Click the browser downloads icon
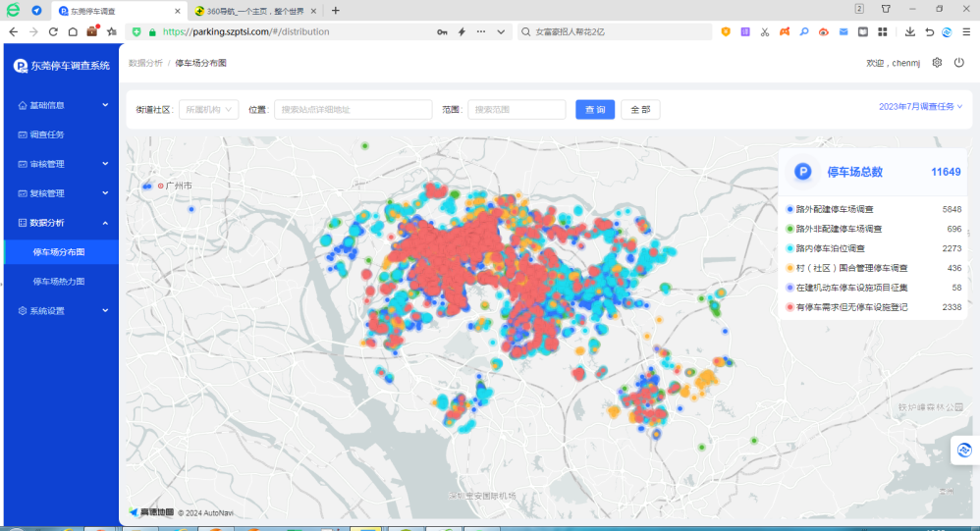980x531 pixels. (x=910, y=31)
